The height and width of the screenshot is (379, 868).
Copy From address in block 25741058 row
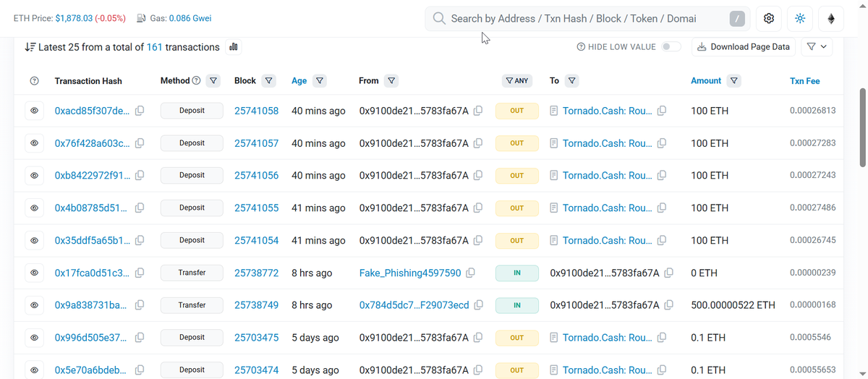coord(477,111)
